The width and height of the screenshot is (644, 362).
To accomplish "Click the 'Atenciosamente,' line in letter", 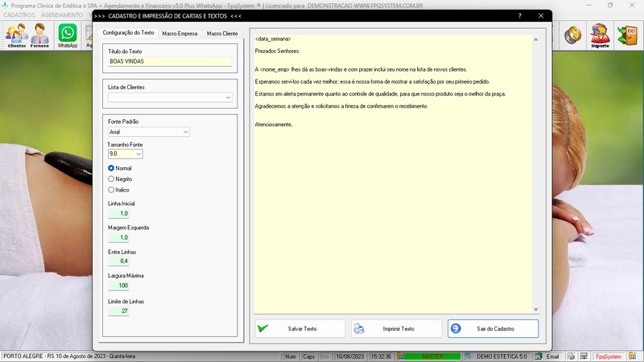I will [x=274, y=125].
